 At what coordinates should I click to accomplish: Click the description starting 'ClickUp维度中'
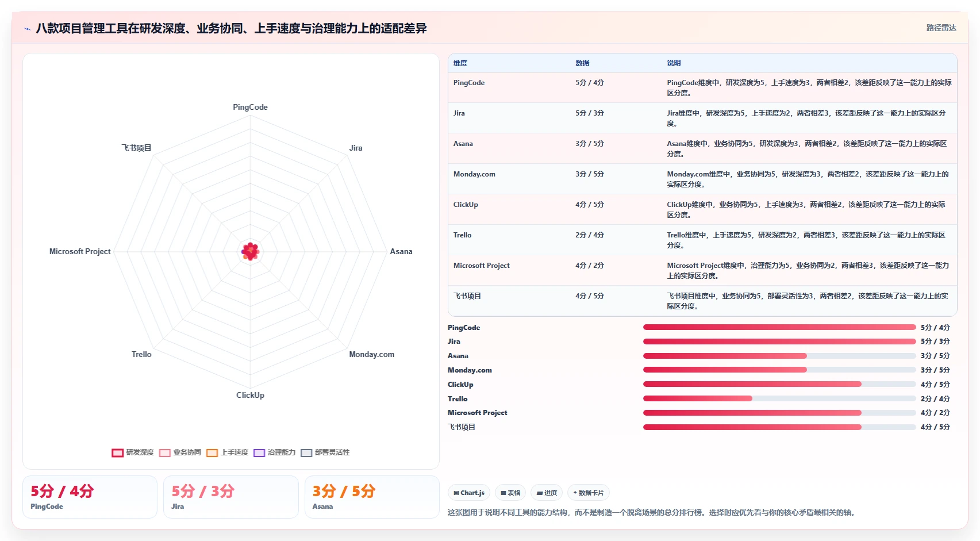(806, 209)
